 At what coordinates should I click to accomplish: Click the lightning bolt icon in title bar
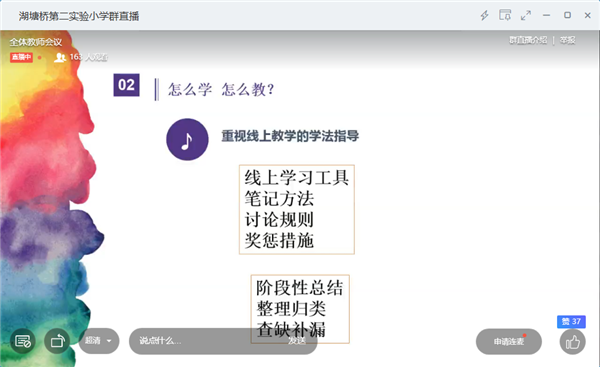[x=484, y=15]
